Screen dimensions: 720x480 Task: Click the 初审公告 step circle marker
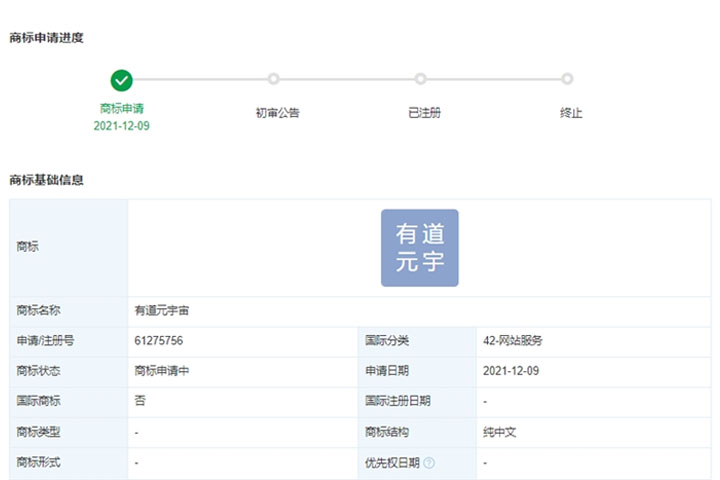point(273,79)
